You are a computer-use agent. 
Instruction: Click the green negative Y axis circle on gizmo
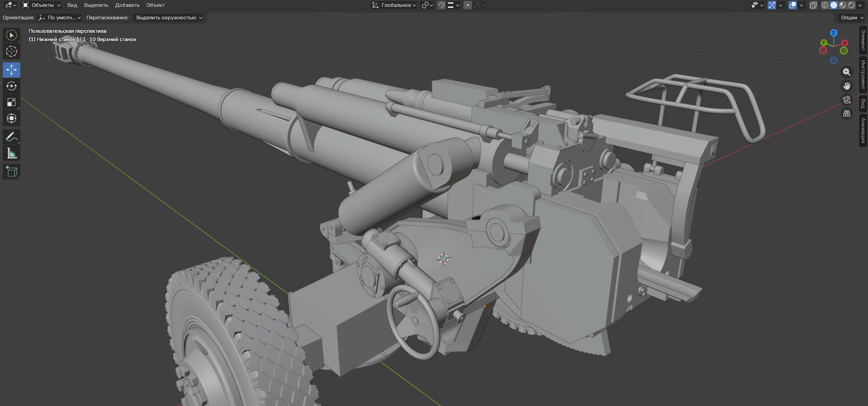(844, 51)
